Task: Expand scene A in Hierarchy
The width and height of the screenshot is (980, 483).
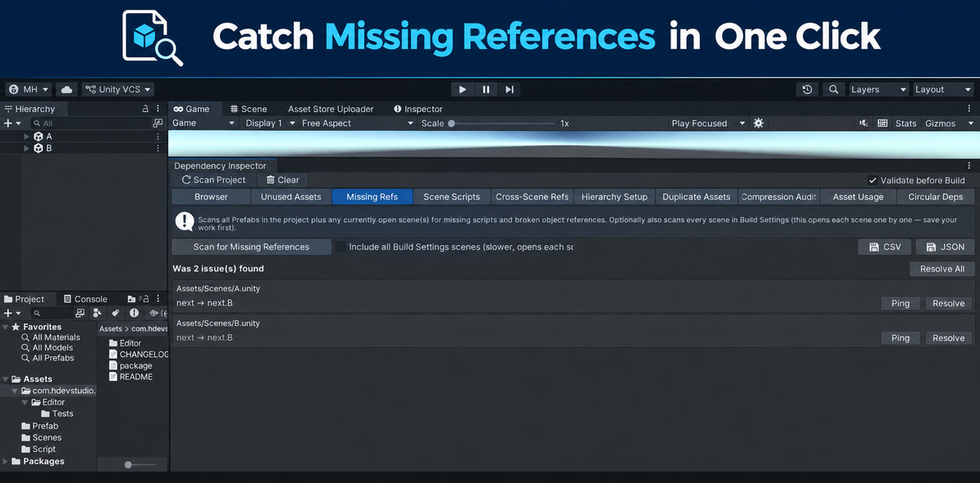Action: pos(27,136)
